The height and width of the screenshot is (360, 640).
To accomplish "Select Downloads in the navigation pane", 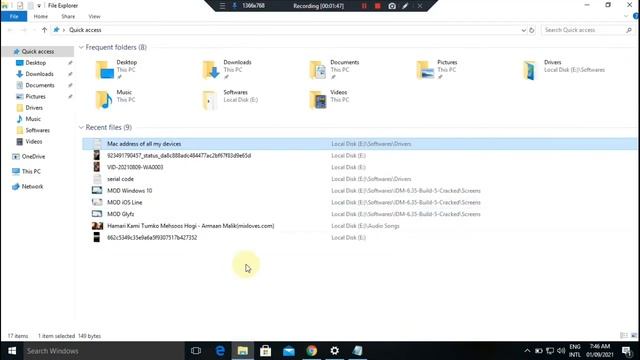I will tap(39, 74).
